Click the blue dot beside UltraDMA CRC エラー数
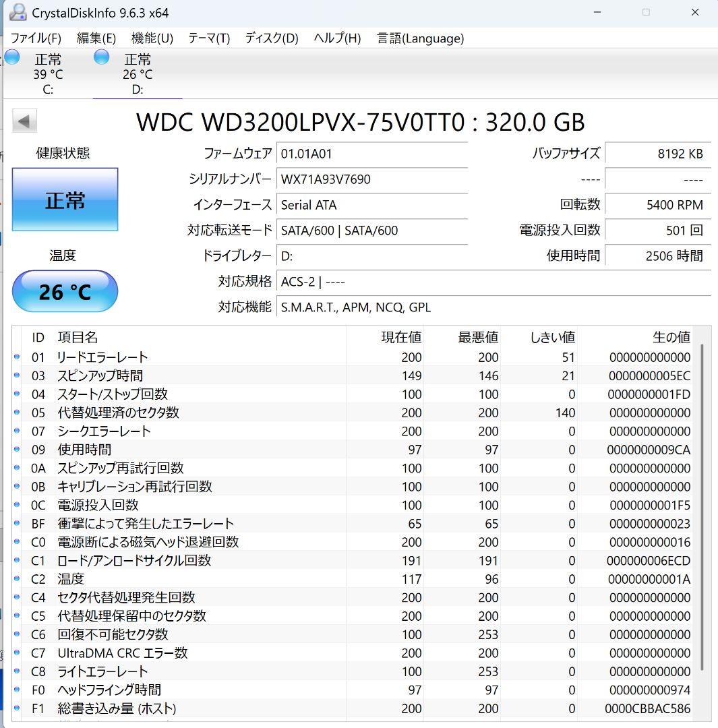 pyautogui.click(x=16, y=653)
